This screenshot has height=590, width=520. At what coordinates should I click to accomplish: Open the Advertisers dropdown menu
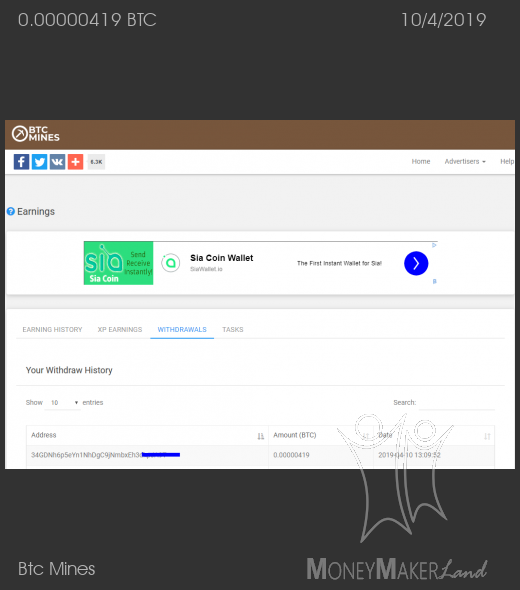coord(465,161)
